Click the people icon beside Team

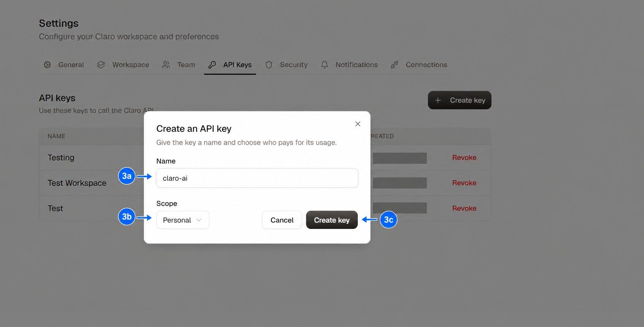[166, 65]
